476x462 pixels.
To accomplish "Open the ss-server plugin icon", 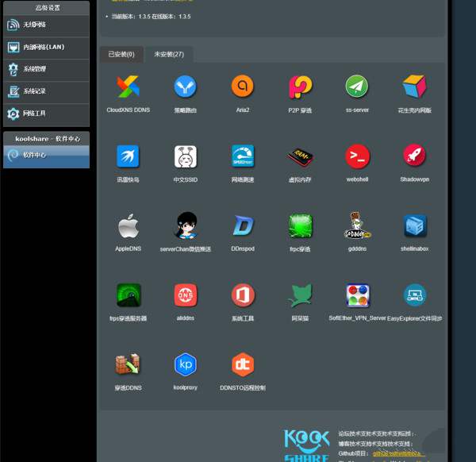I will [357, 87].
